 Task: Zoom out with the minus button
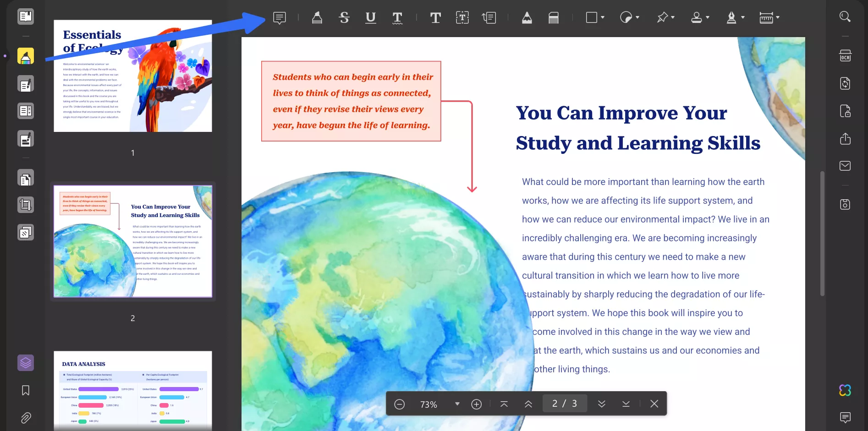click(x=400, y=404)
